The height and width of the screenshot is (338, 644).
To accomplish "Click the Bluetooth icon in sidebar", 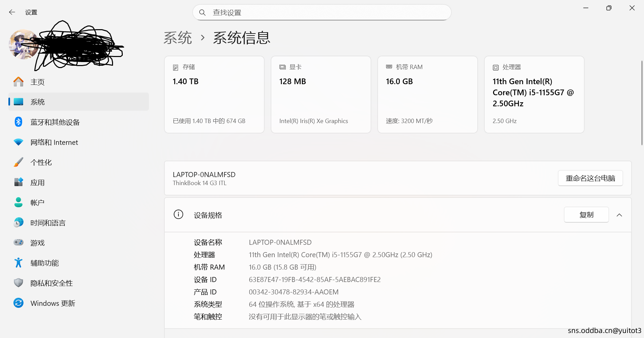I will 18,122.
